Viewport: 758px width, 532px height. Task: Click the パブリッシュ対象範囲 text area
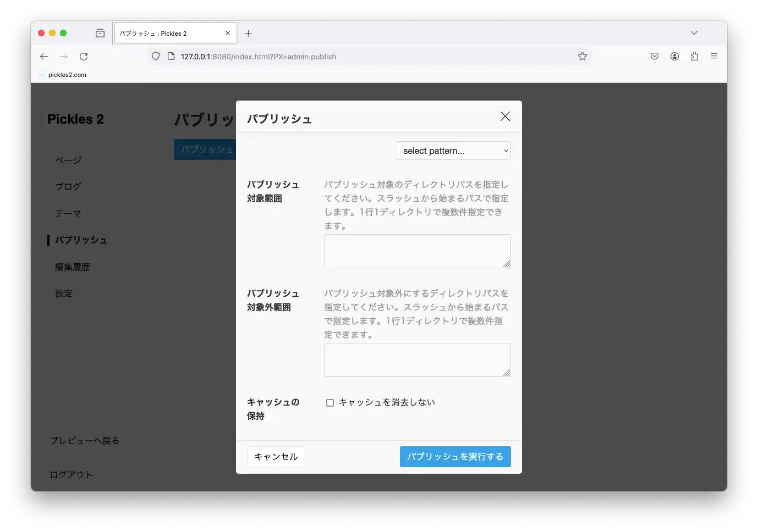tap(416, 251)
